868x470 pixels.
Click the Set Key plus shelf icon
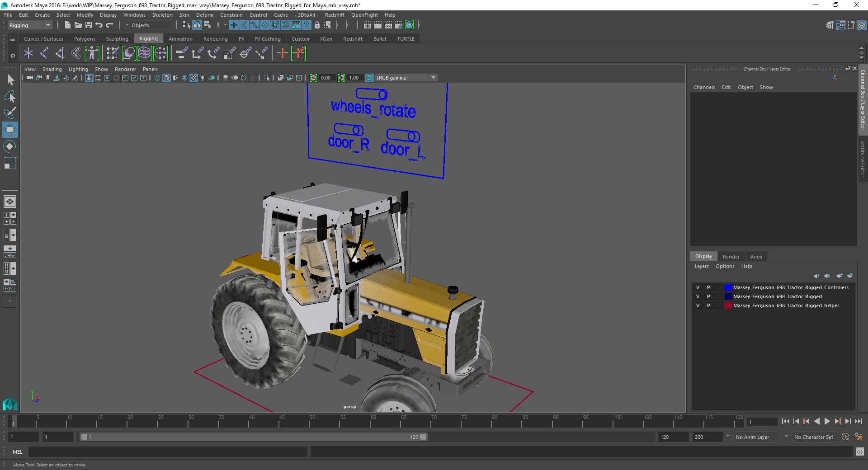point(283,53)
